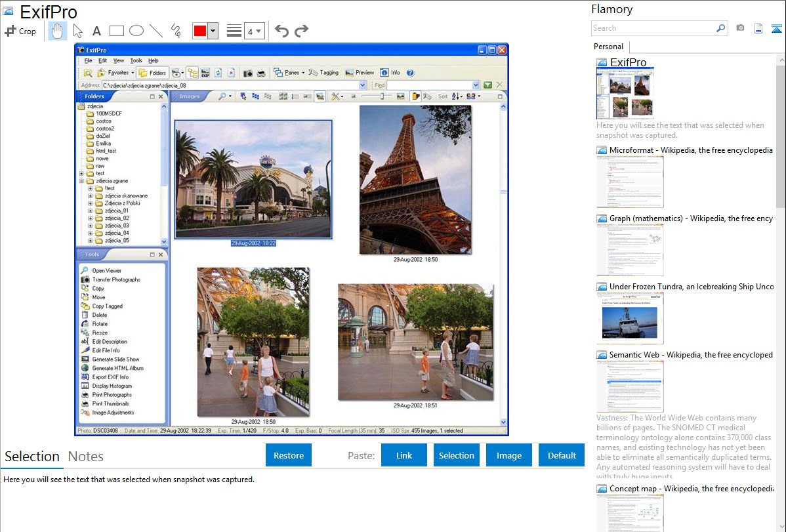Viewport: 786px width, 532px height.
Task: Click Display Histogram in Tools pane
Action: coord(112,386)
